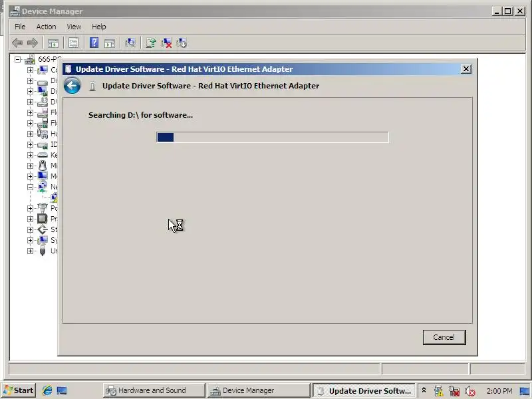Click the Forward arrow in Device Manager toolbar
The height and width of the screenshot is (399, 532).
pos(32,43)
